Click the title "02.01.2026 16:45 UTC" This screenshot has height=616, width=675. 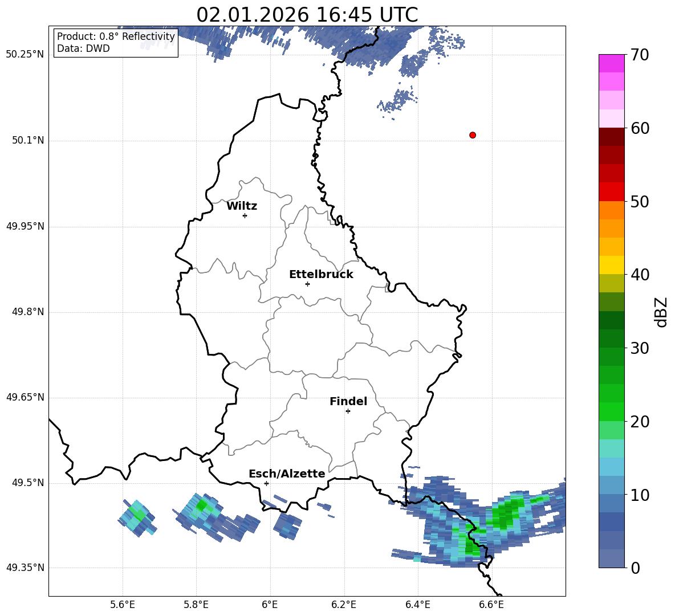(x=307, y=15)
